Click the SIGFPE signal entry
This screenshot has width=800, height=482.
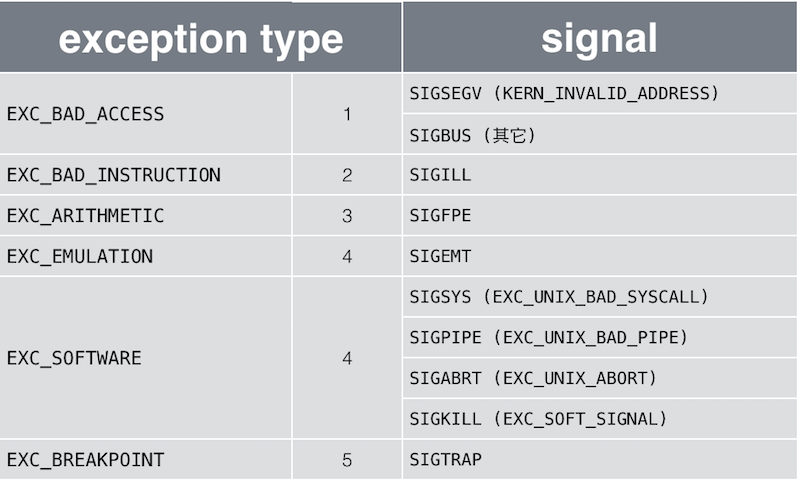pyautogui.click(x=440, y=216)
